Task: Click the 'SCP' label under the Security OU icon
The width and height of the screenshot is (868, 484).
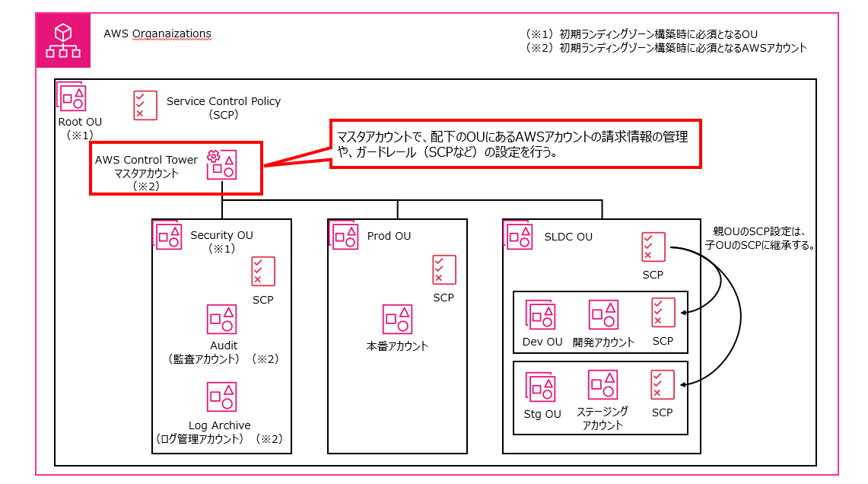Action: [x=263, y=300]
